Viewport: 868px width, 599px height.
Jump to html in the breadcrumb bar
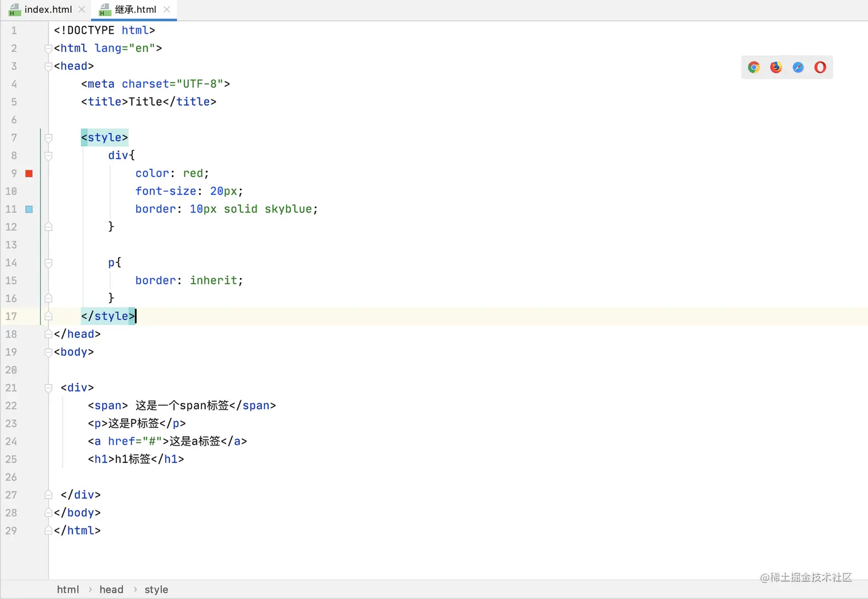(x=68, y=589)
